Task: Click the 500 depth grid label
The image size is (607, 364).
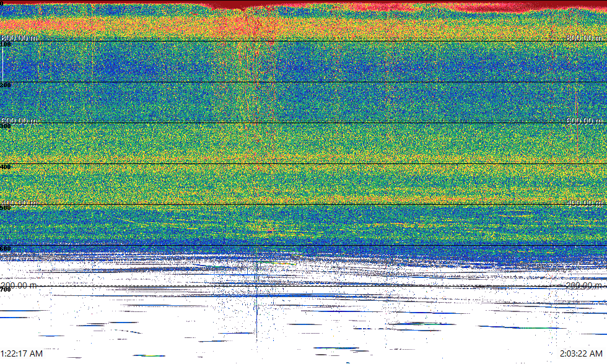Action: pos(6,208)
